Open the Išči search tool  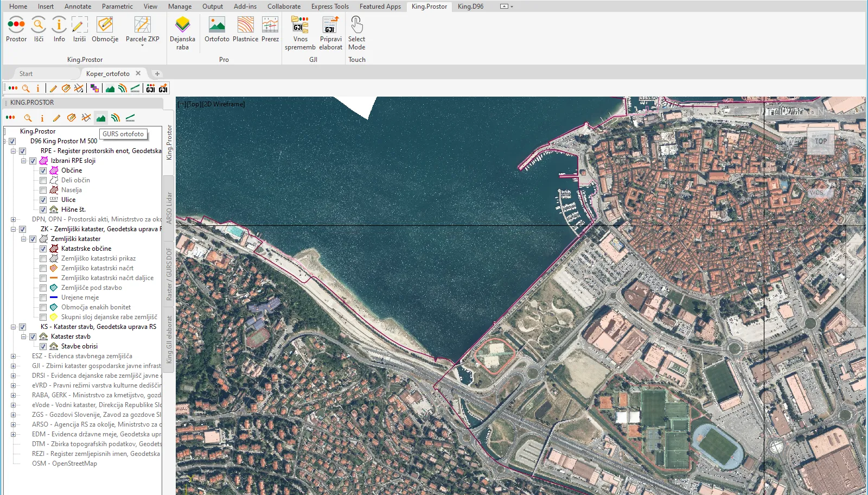(x=39, y=25)
